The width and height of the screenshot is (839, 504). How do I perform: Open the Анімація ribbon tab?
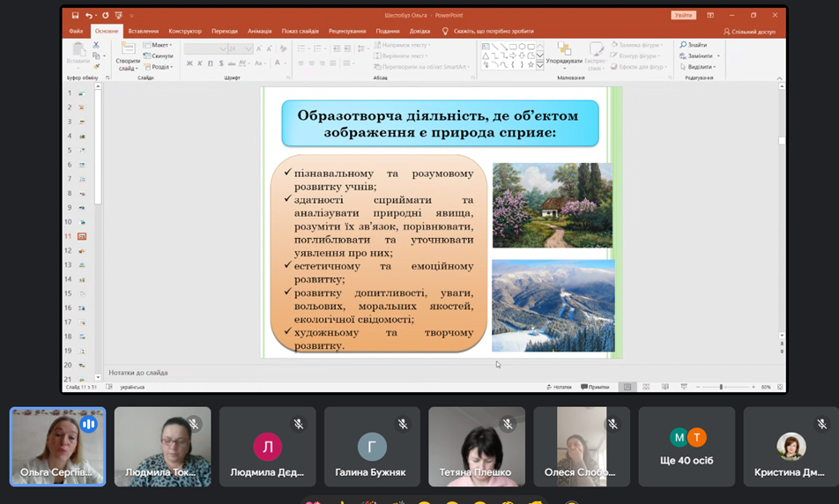coord(259,31)
